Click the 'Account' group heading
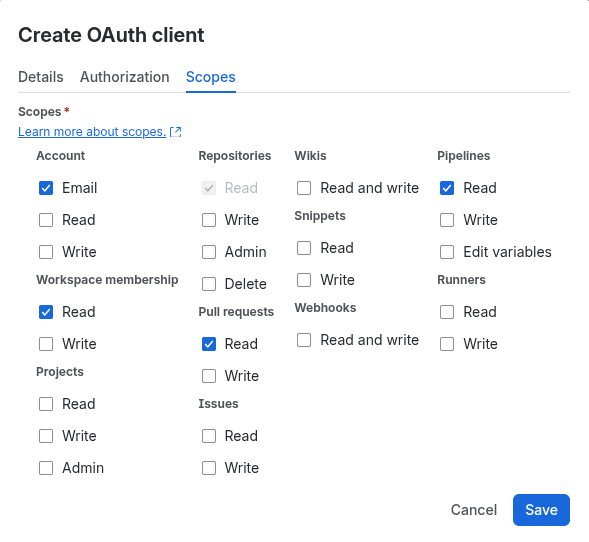 (60, 156)
